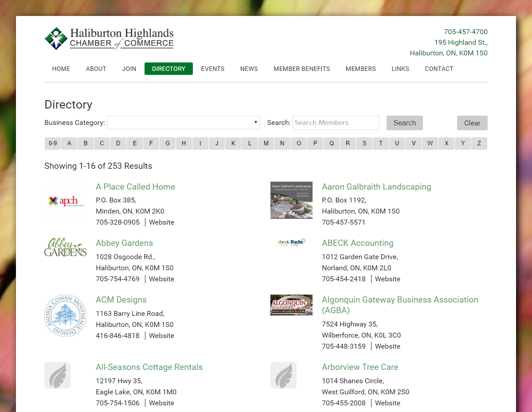Filter directory by letter B
This screenshot has height=412, width=532.
[86, 143]
